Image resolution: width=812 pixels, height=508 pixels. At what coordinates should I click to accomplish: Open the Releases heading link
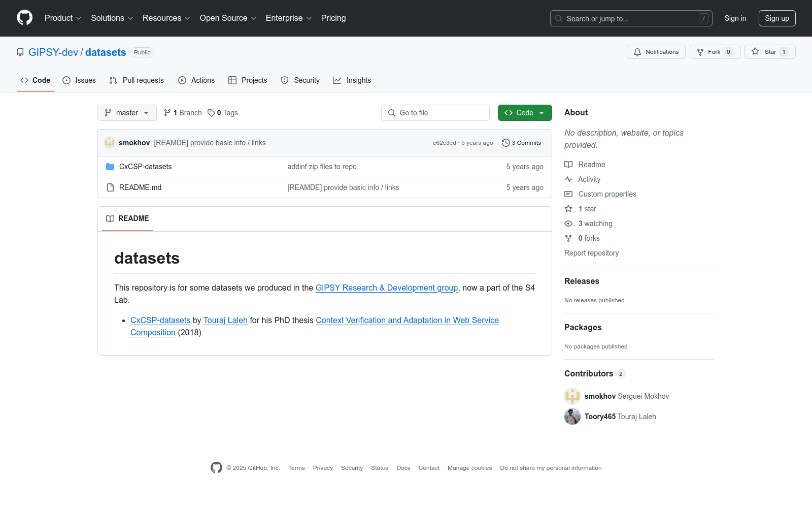pos(582,281)
